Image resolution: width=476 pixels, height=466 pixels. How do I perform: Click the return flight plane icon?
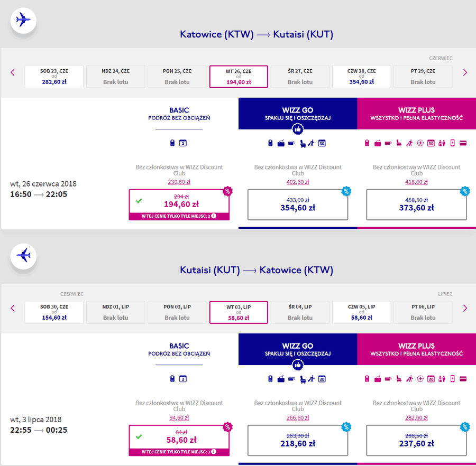23,256
